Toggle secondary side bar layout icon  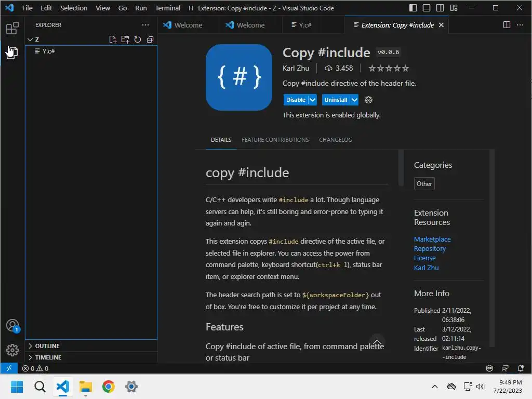tap(440, 8)
